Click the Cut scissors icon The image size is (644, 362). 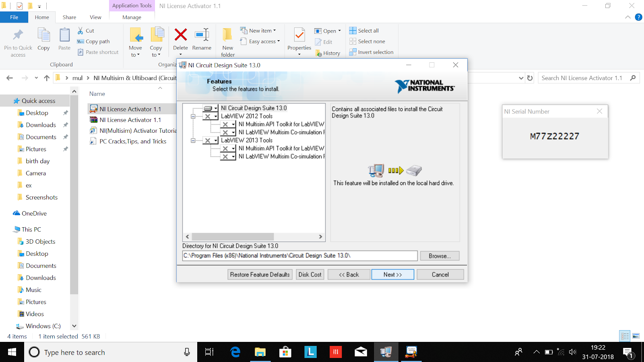click(x=80, y=31)
